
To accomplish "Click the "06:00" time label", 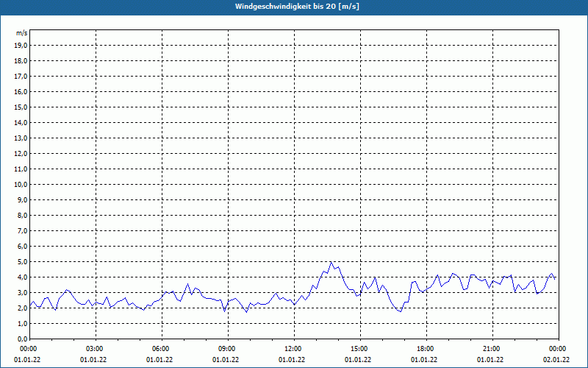I will tap(162, 349).
